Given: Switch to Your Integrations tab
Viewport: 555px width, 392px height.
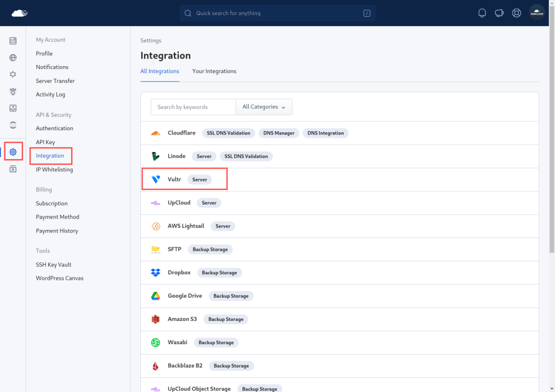Looking at the screenshot, I should [214, 71].
